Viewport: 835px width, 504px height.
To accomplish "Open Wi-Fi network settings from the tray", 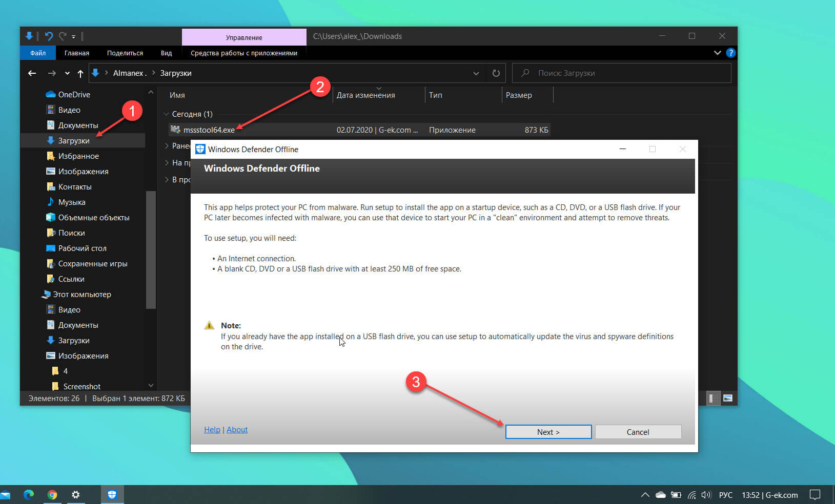I will click(691, 494).
